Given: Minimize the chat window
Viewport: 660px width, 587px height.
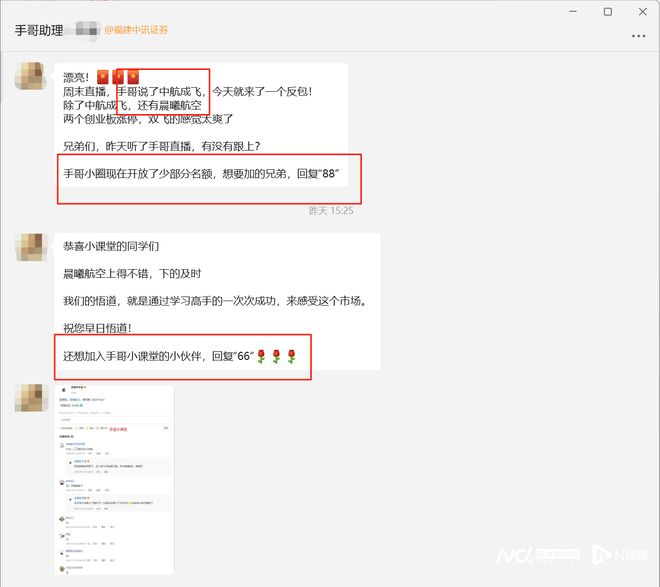Looking at the screenshot, I should pos(573,11).
